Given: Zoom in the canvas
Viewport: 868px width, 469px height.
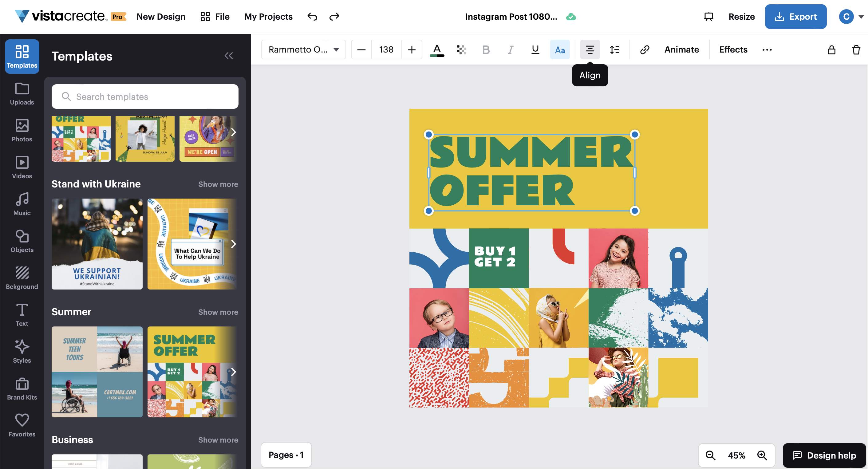Looking at the screenshot, I should pyautogui.click(x=762, y=455).
